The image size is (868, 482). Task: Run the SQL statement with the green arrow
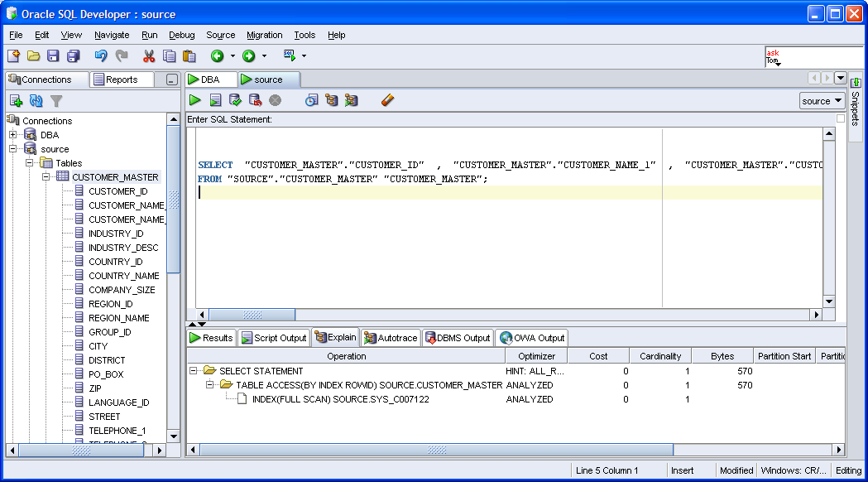coord(195,99)
